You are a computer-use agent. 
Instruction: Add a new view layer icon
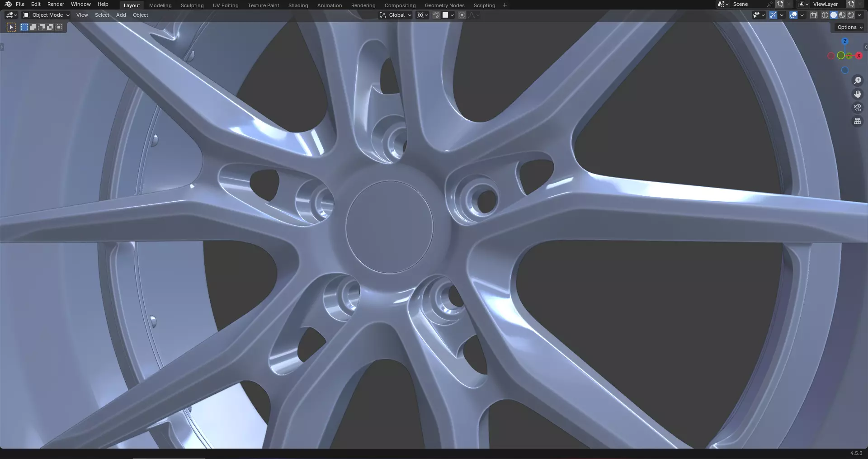tap(850, 4)
